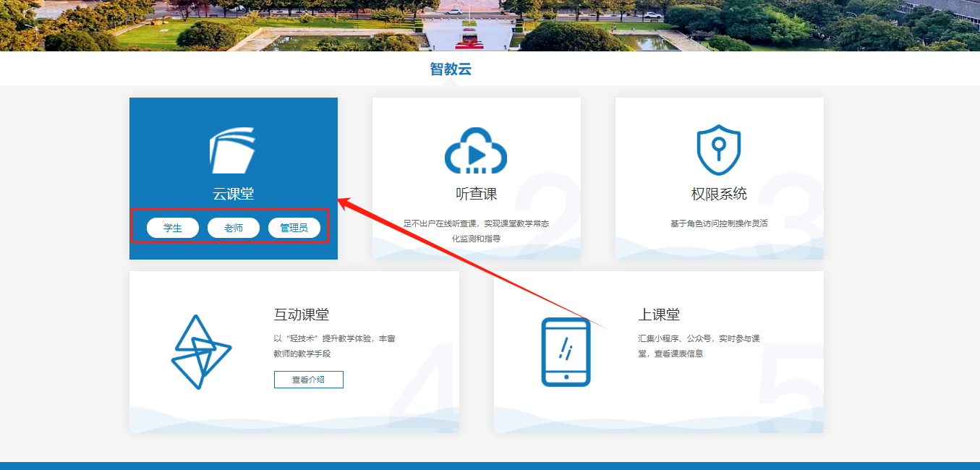Click the 云课堂 book icon

tap(233, 150)
